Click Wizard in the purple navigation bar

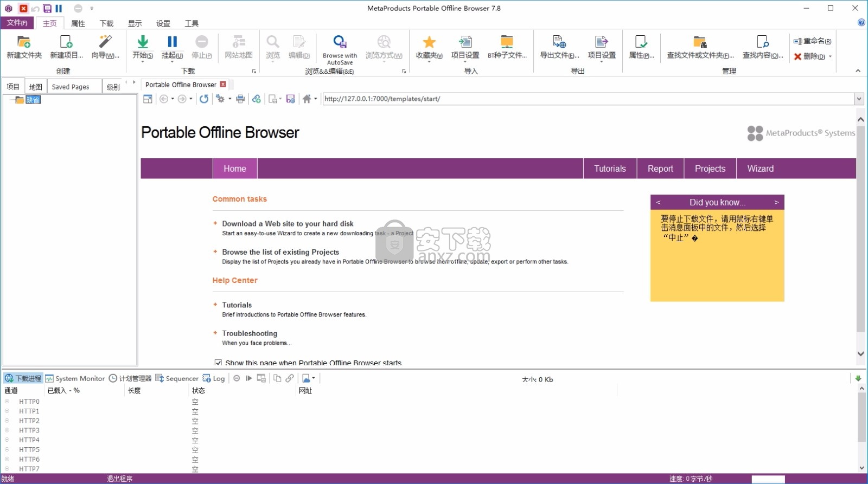click(760, 169)
